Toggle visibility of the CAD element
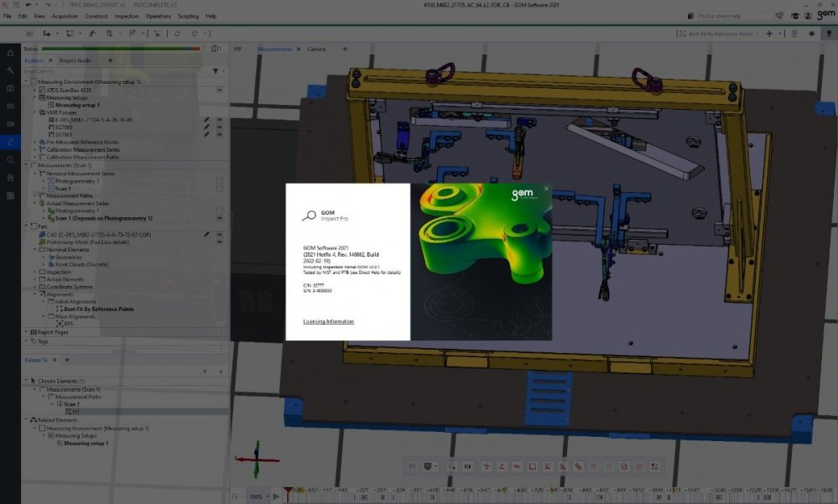Screen dimensions: 838x504 219,235
